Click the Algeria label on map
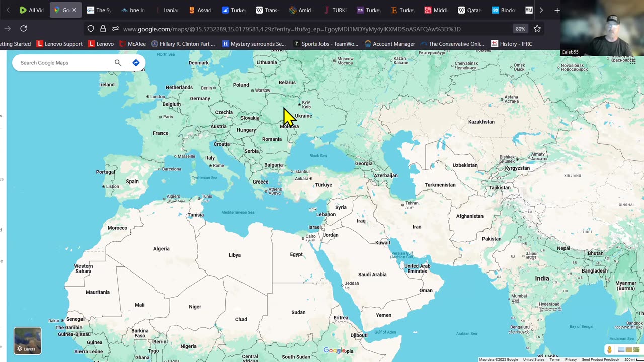Screen dimensions: 644x362 pyautogui.click(x=162, y=249)
